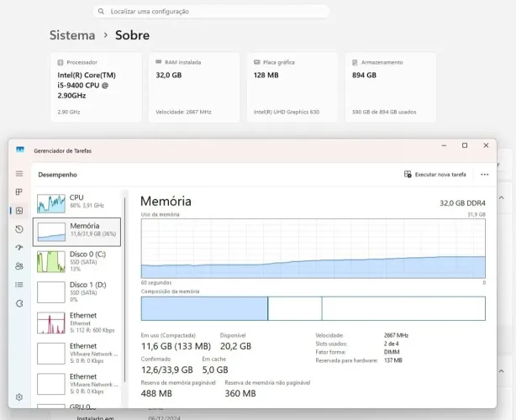Maximize the Gerenciador de Tarefas window

click(x=465, y=145)
